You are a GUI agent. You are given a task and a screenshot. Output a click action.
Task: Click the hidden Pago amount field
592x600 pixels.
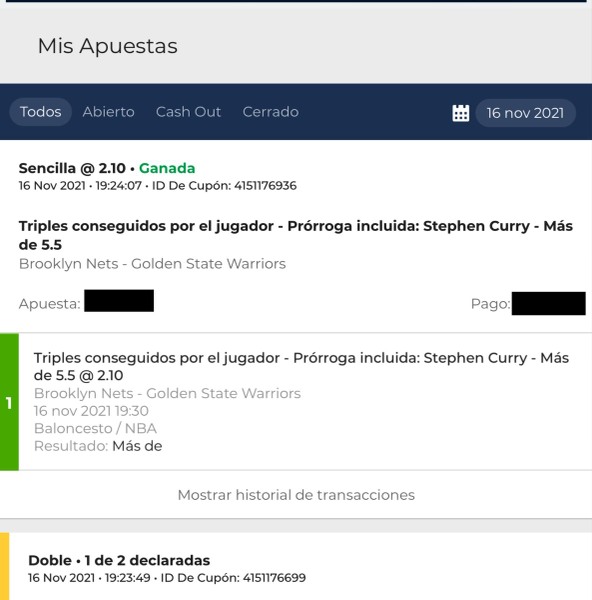click(x=548, y=303)
